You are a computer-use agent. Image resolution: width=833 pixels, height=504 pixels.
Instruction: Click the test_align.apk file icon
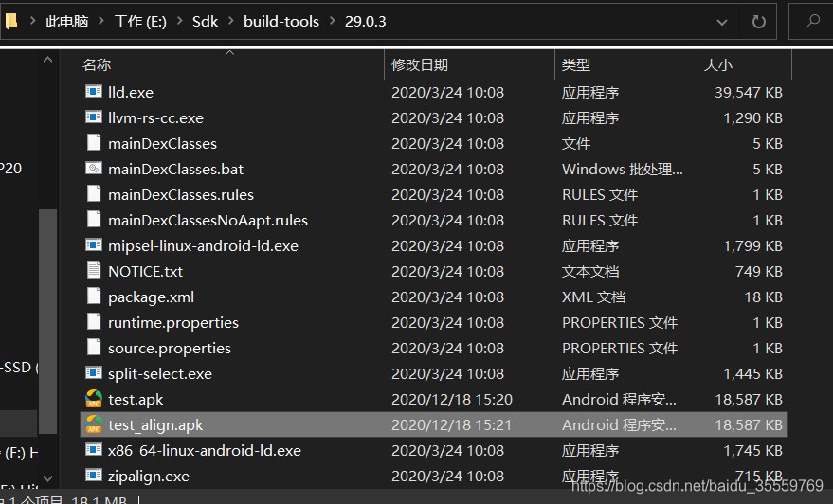tap(94, 424)
